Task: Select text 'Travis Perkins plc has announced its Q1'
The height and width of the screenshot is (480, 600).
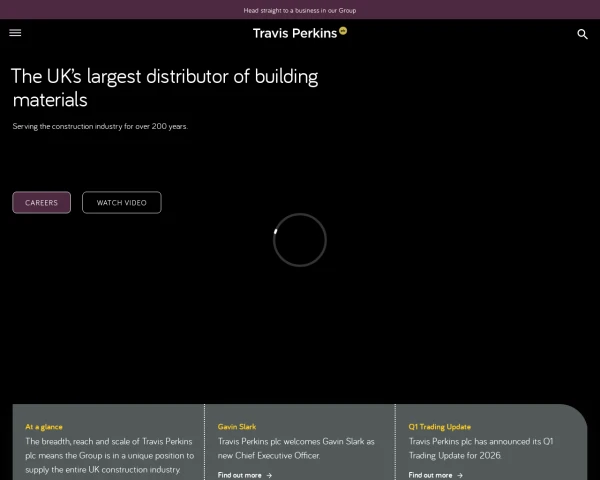Action: click(x=481, y=441)
